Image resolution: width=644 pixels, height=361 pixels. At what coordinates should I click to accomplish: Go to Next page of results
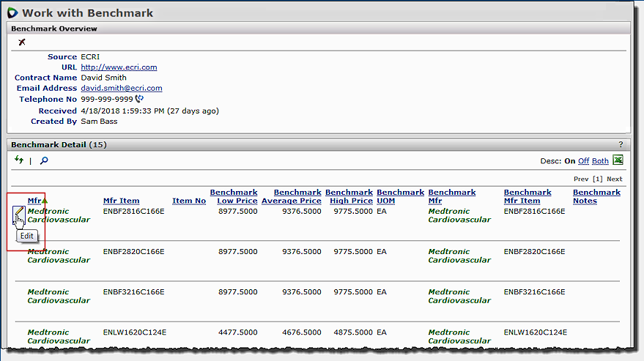(614, 179)
